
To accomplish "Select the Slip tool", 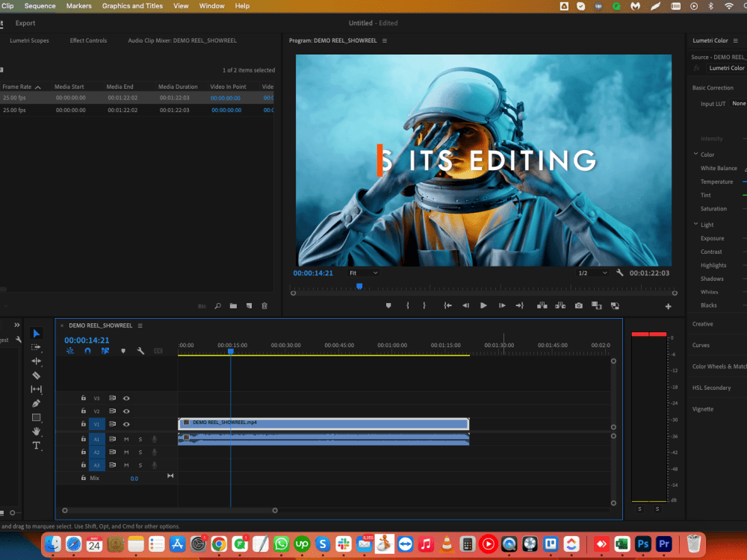I will 36,389.
